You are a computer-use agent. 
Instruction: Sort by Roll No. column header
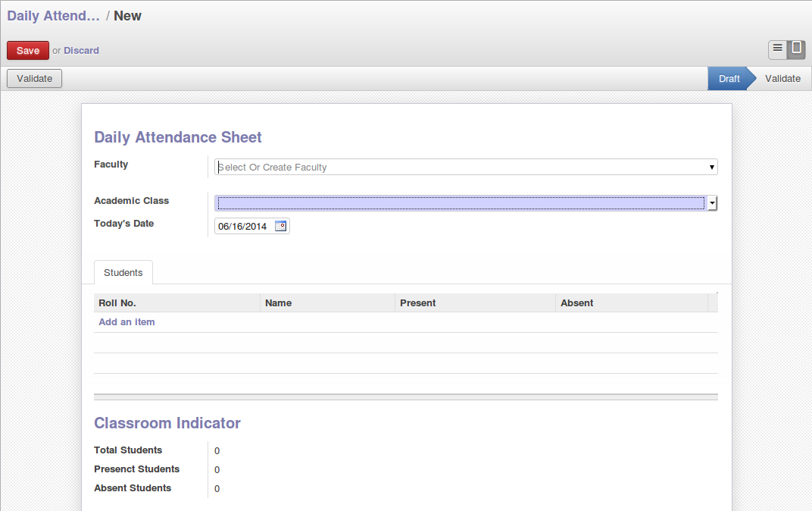(x=176, y=303)
